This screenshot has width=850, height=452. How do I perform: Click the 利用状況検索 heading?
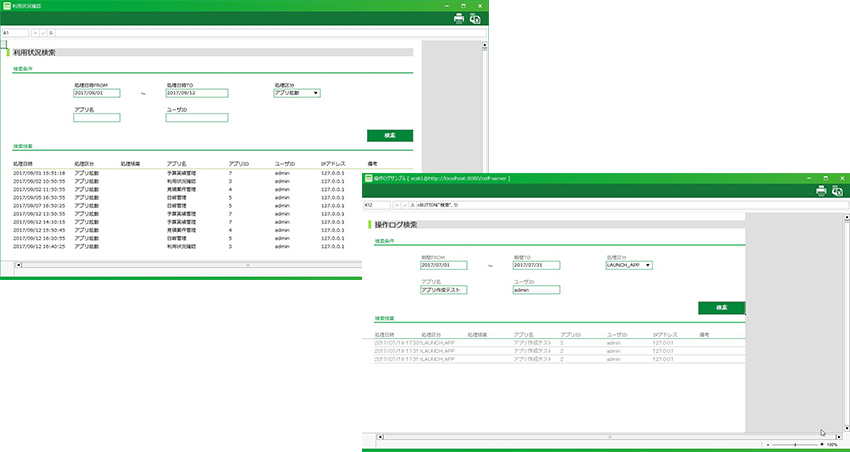point(34,53)
